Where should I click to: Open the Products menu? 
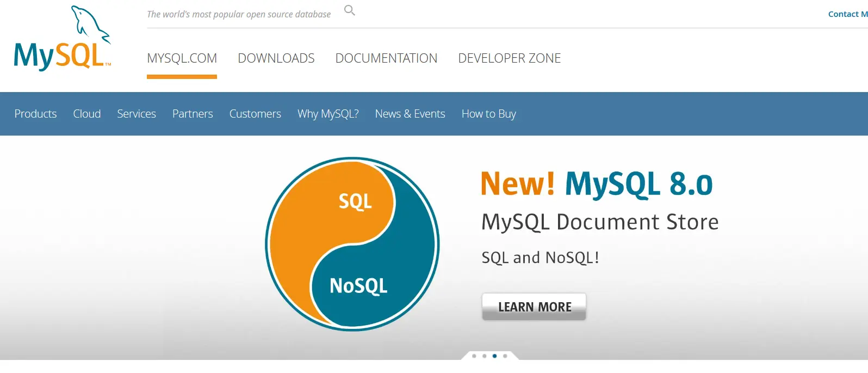click(35, 114)
